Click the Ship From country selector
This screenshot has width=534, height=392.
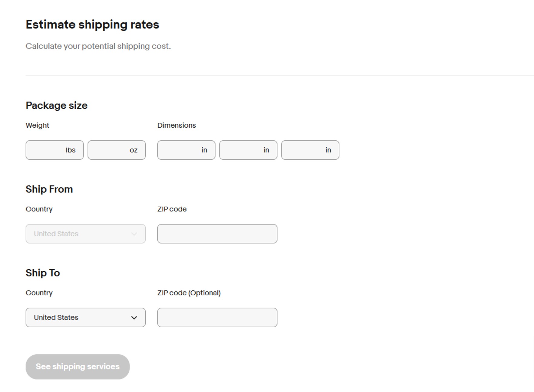point(85,234)
